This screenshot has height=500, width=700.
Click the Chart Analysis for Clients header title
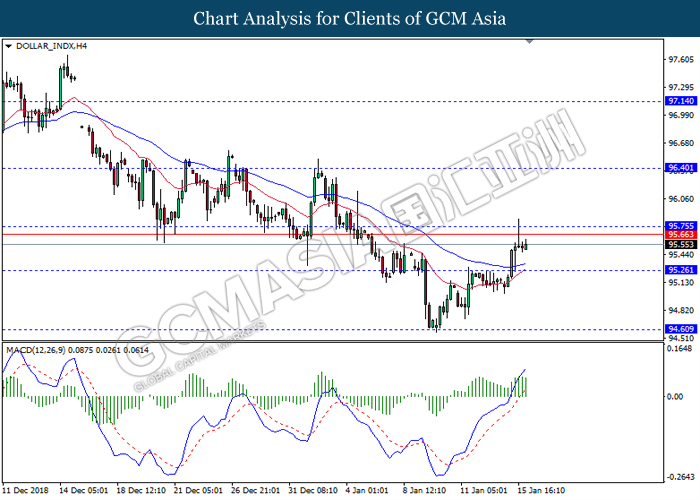click(350, 19)
